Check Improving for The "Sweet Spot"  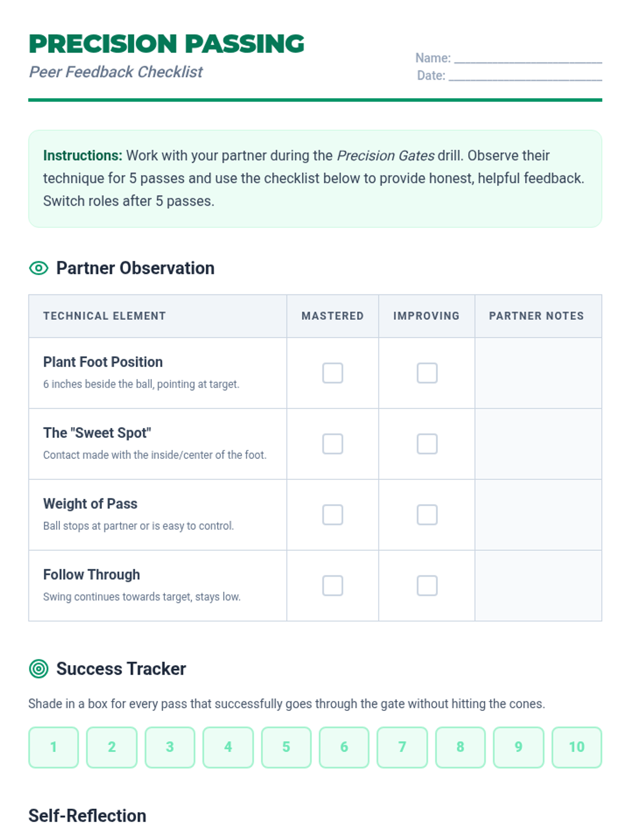(x=427, y=444)
